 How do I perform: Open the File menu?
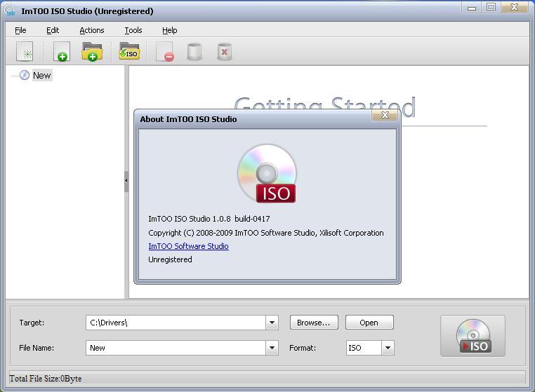tap(20, 30)
